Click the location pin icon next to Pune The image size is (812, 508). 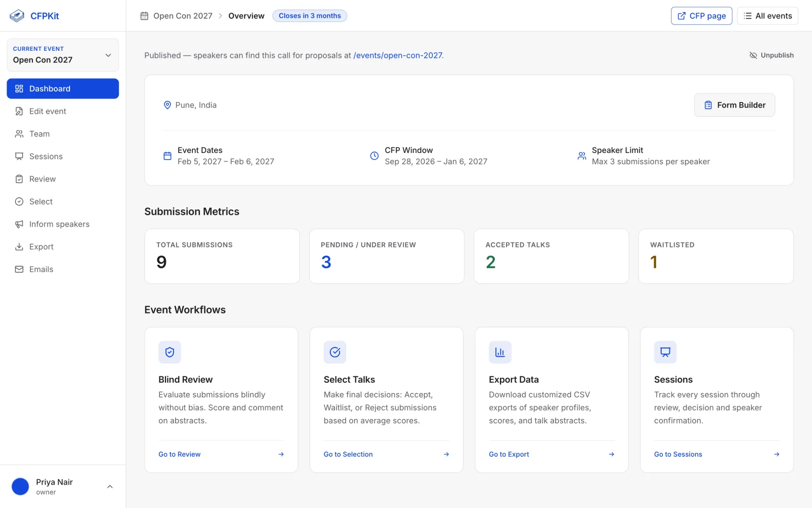pyautogui.click(x=167, y=105)
